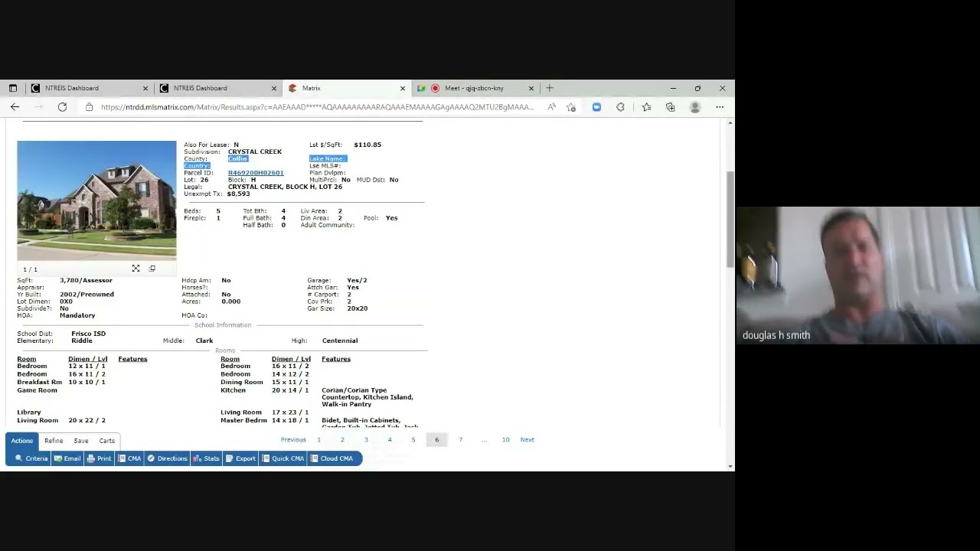The width and height of the screenshot is (980, 551).
Task: Close the Matrix browser tab
Action: point(403,88)
